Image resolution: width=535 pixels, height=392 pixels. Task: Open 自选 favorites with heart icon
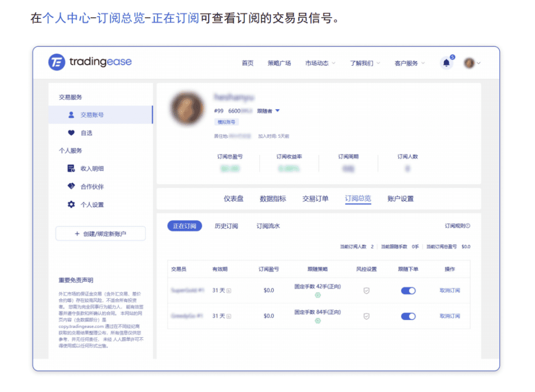click(x=86, y=133)
